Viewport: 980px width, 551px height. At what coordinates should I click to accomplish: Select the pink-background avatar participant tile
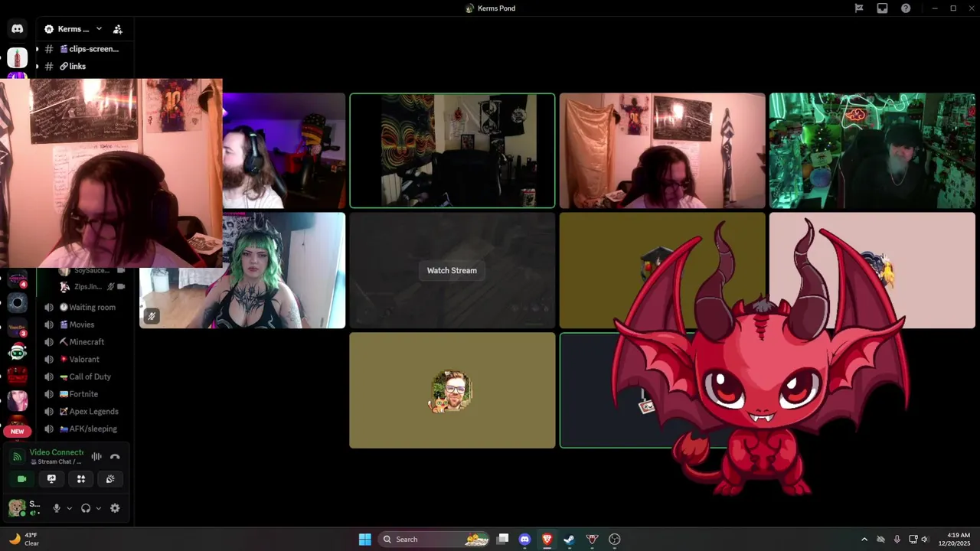coord(872,270)
